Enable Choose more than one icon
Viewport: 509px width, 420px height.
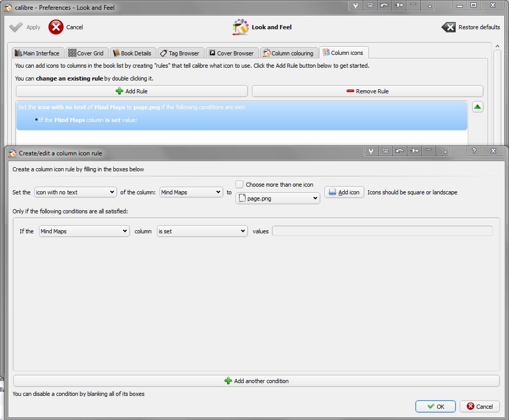tap(239, 185)
